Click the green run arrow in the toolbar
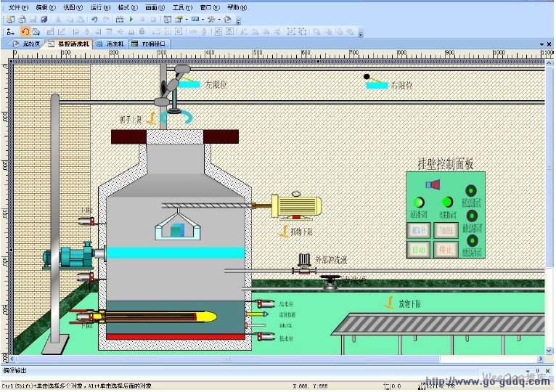Screen dimensions: 556x392 point(131,19)
